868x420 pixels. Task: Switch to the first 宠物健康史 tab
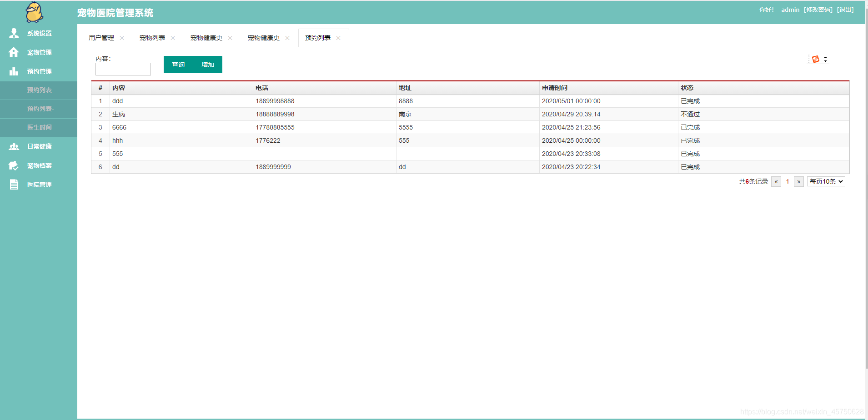[206, 38]
